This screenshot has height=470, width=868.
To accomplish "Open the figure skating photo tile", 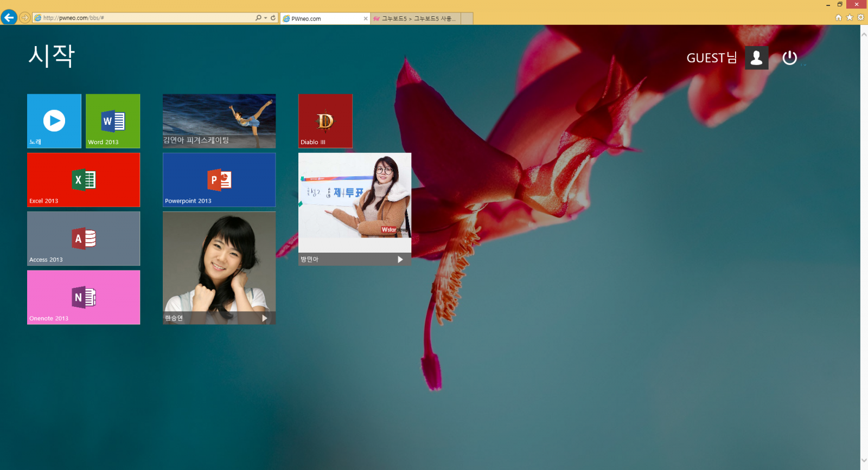I will click(219, 121).
